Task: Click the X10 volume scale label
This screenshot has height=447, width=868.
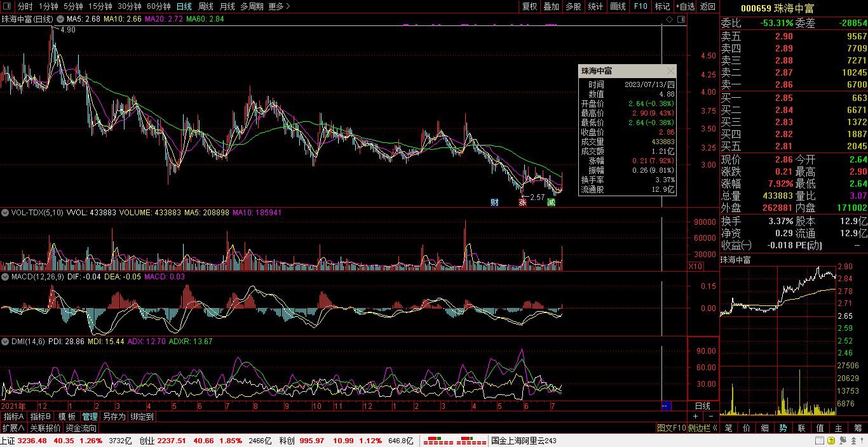Action: (696, 267)
